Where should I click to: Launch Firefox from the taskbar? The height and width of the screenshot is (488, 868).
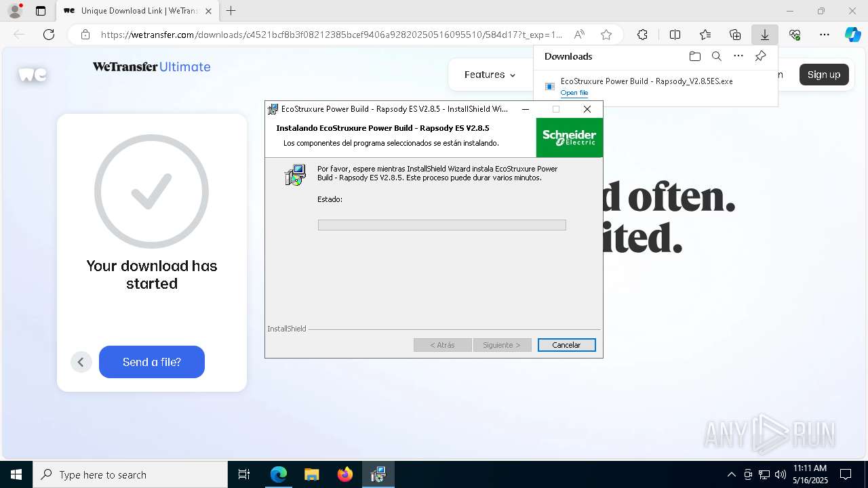(x=345, y=474)
